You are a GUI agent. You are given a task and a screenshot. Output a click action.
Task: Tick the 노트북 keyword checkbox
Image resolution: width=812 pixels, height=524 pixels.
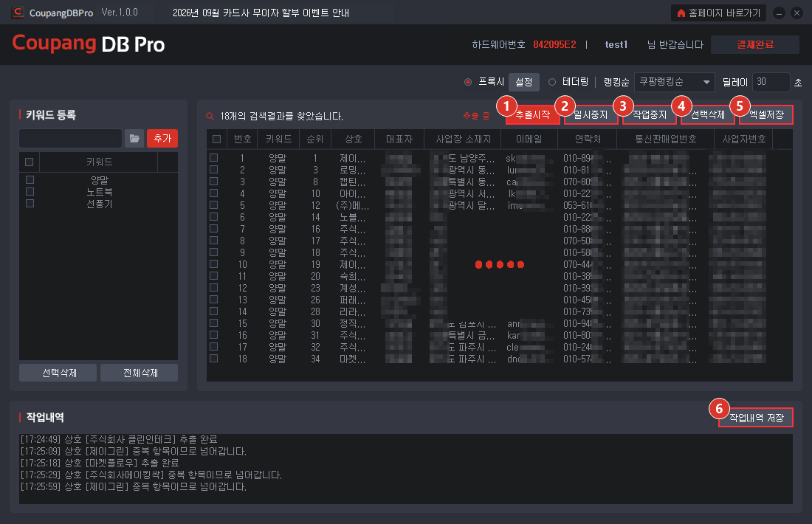pyautogui.click(x=30, y=192)
